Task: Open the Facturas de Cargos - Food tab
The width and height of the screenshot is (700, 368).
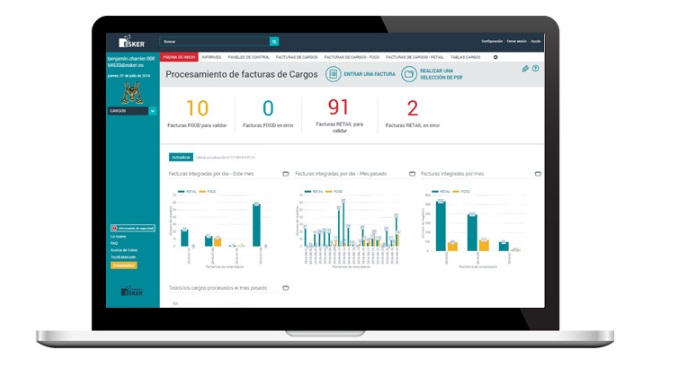Action: (x=352, y=57)
